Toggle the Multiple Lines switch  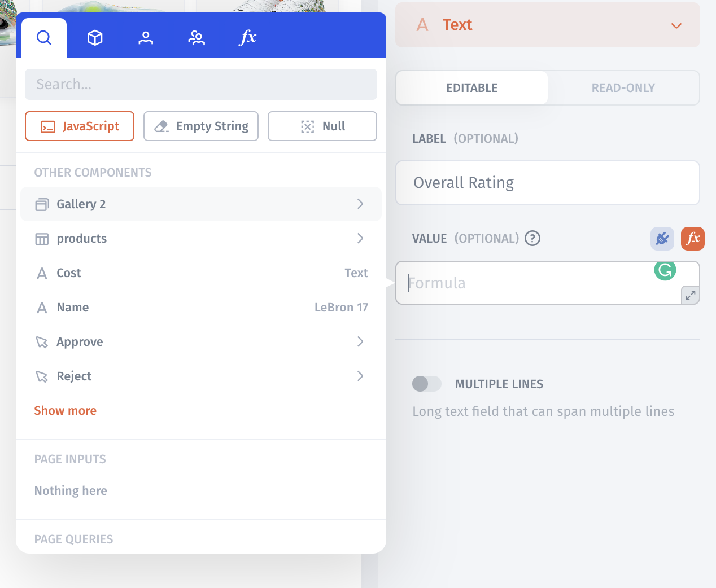(x=426, y=384)
